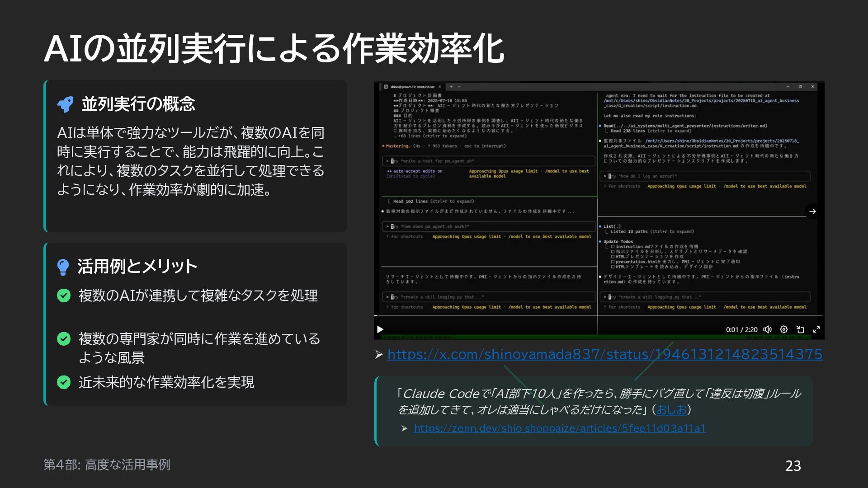Click the picture-in-picture icon

[800, 329]
